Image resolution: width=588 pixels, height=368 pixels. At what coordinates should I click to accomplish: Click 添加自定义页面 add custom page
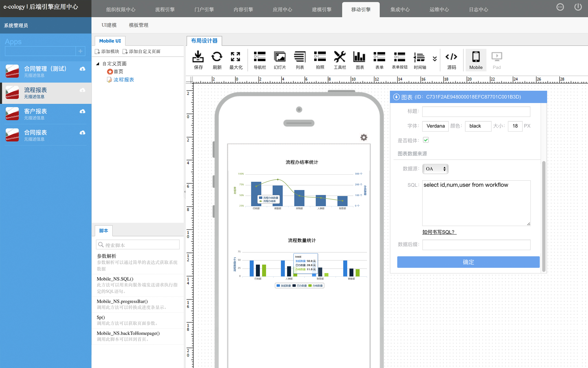click(141, 51)
